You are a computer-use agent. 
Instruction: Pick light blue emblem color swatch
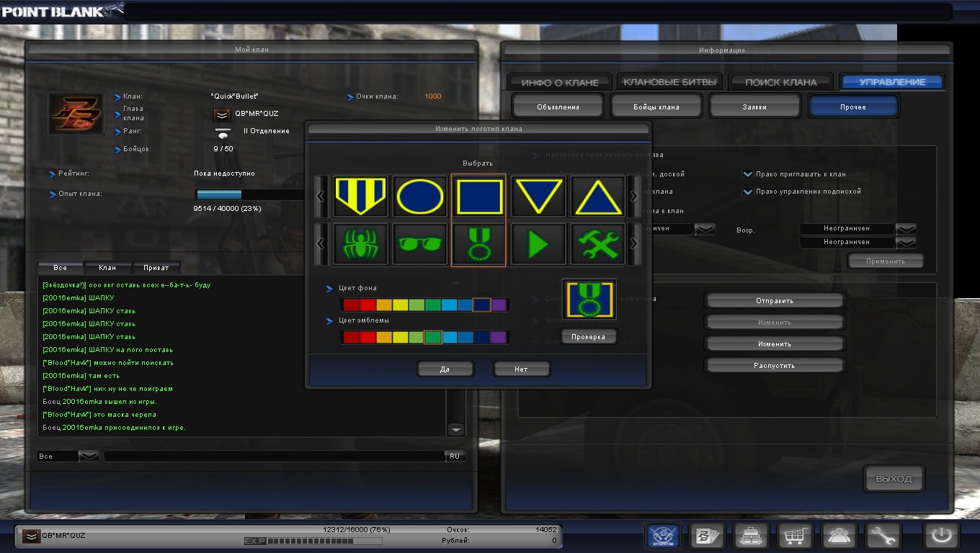coord(449,337)
